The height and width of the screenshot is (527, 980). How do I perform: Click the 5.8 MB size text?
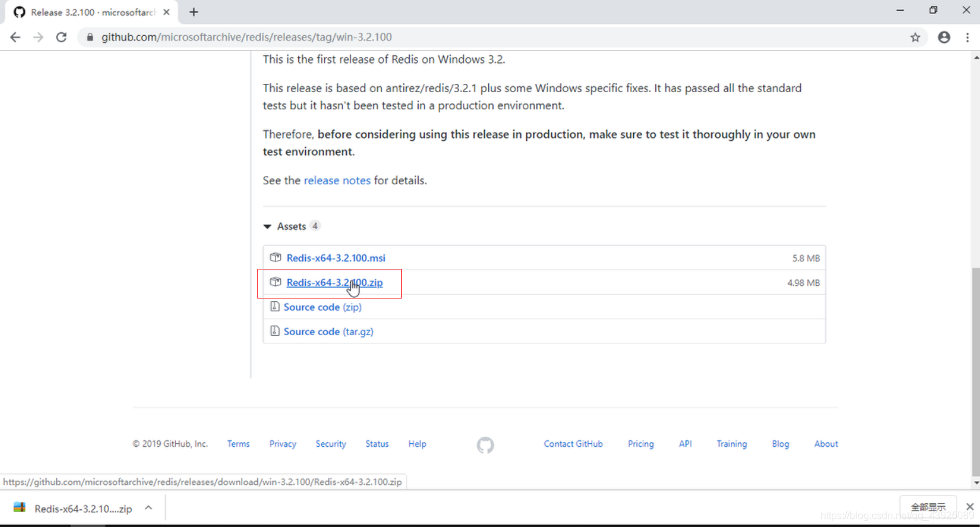(806, 258)
